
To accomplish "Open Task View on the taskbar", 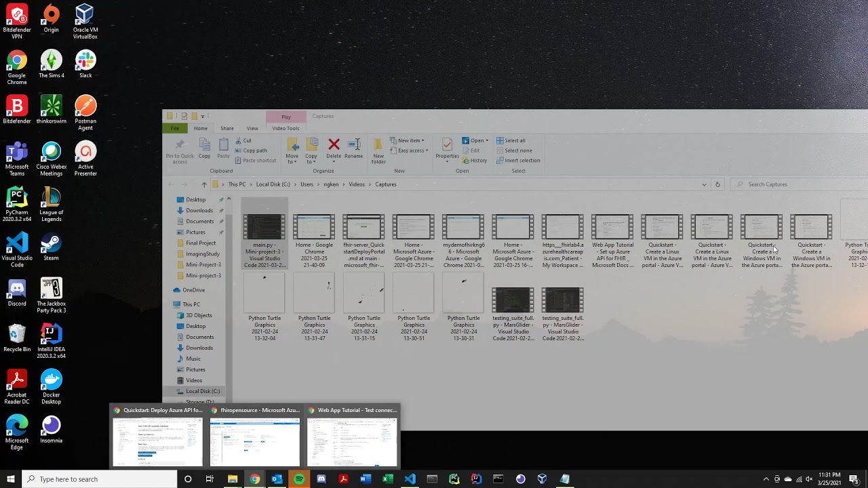I will point(210,479).
